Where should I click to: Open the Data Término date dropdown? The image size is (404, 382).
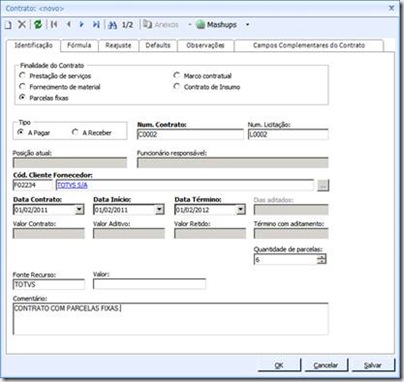(x=240, y=210)
